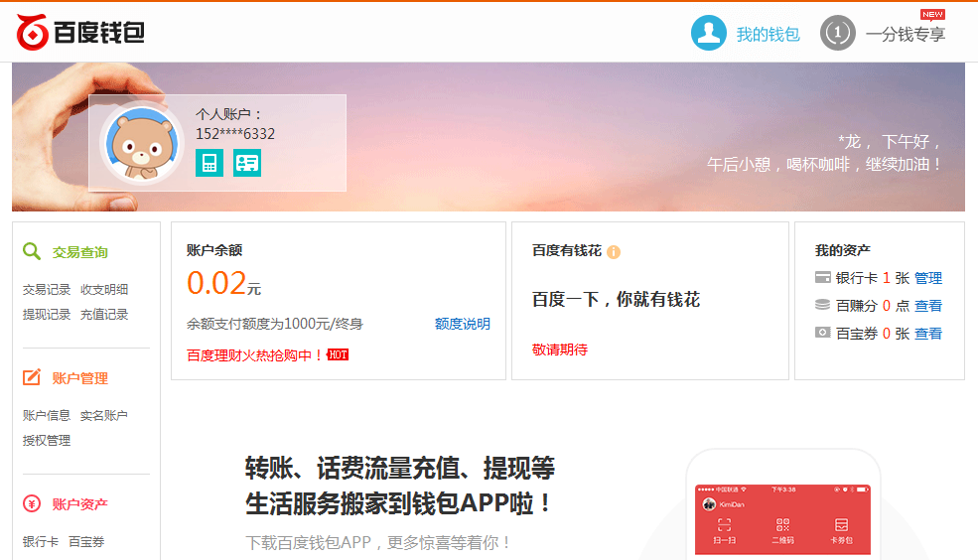The image size is (978, 560).
Task: Open the 一分钱专享 tab
Action: (906, 35)
